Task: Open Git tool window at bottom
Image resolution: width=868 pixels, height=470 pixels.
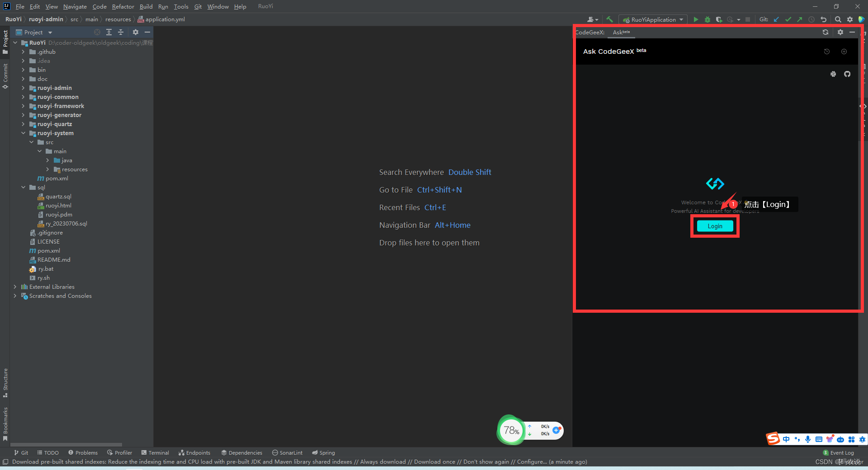Action: 21,452
